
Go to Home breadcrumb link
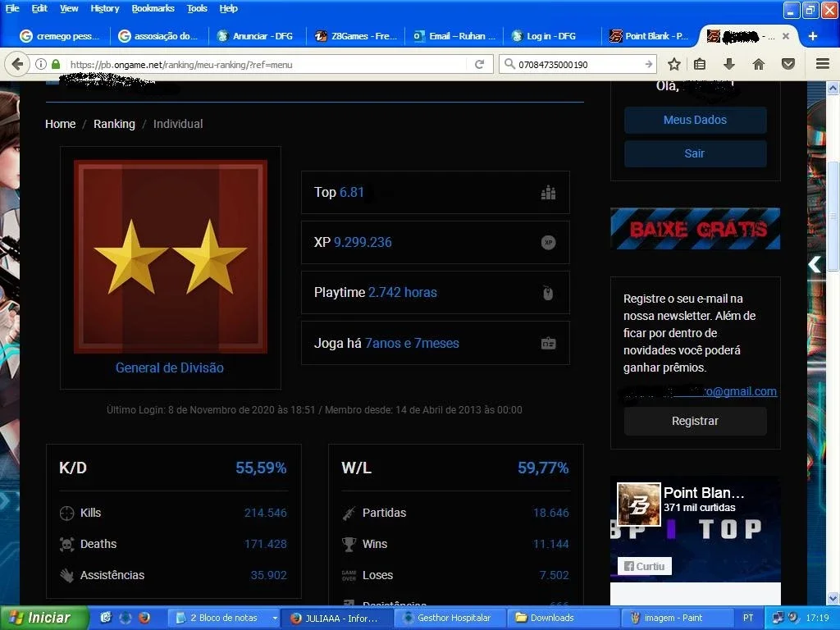click(x=60, y=124)
